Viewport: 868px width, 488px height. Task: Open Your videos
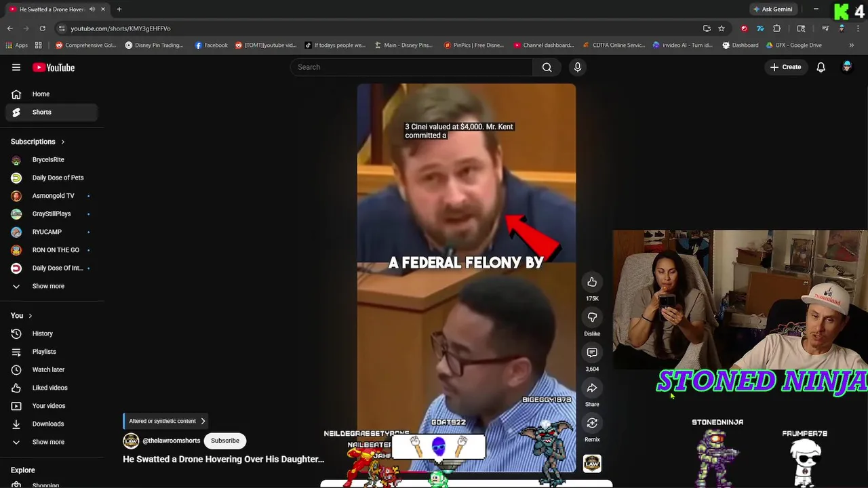click(52, 406)
